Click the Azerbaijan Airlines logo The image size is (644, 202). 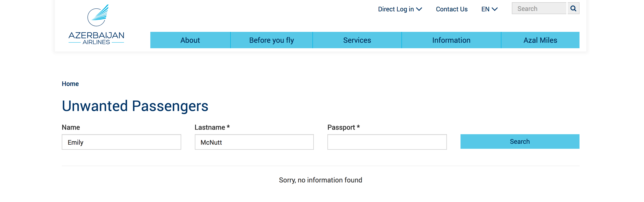[x=96, y=25]
